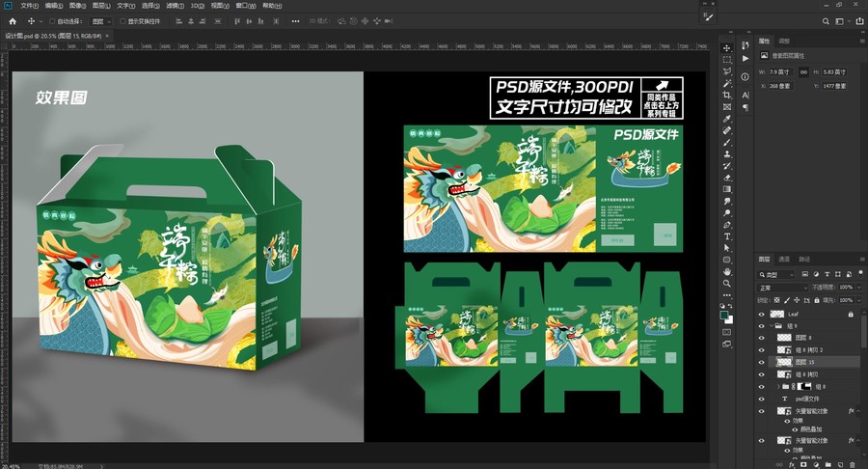Select the Move tool in toolbox
The height and width of the screenshot is (469, 868).
(727, 48)
